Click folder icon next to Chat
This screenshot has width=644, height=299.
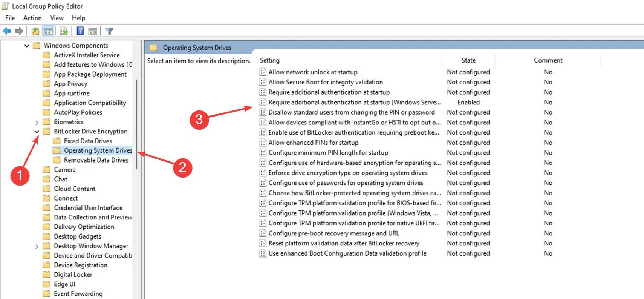47,179
